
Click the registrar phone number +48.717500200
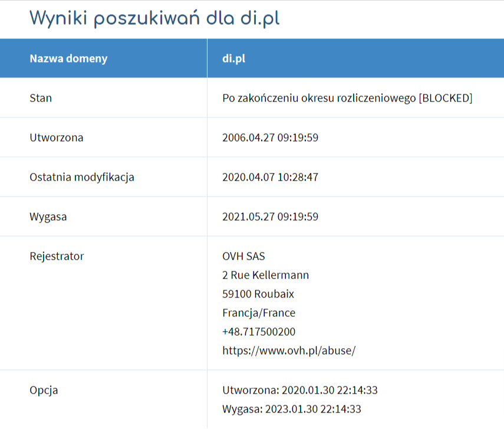click(259, 332)
